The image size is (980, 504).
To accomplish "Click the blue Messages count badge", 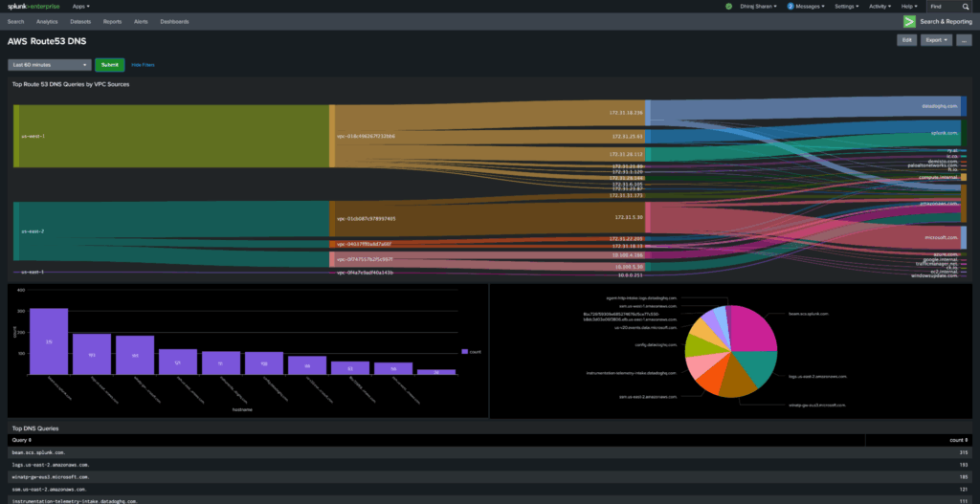I will [x=791, y=7].
